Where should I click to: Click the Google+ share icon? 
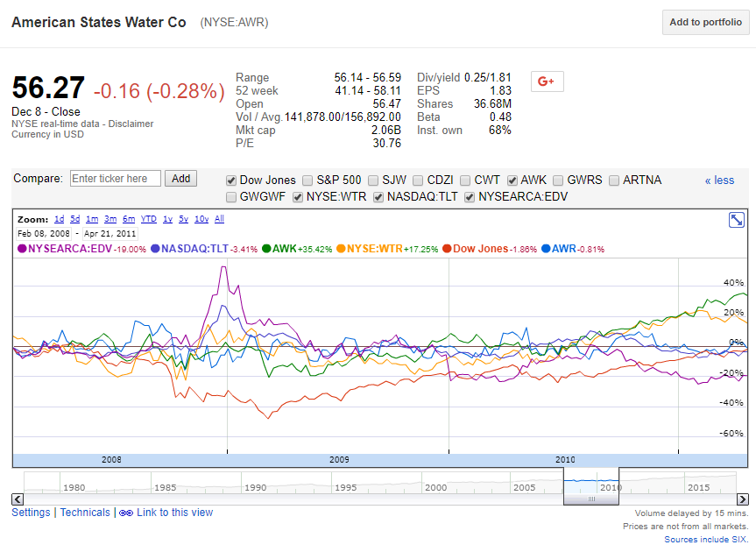(547, 81)
